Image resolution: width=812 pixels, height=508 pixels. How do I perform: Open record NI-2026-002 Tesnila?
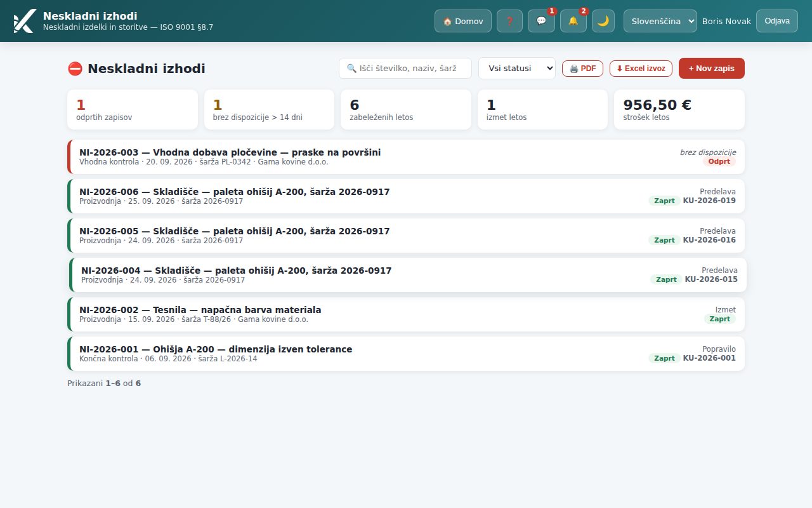click(x=406, y=314)
